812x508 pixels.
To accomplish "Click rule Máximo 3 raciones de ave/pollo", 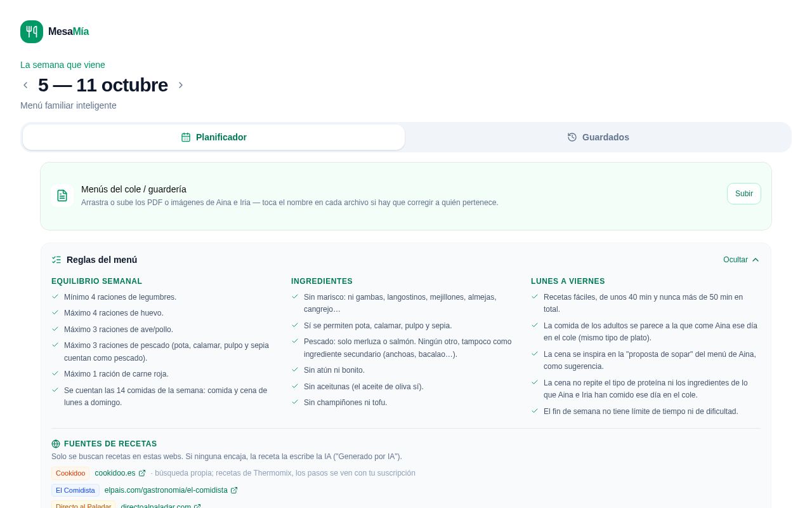I will tap(119, 330).
